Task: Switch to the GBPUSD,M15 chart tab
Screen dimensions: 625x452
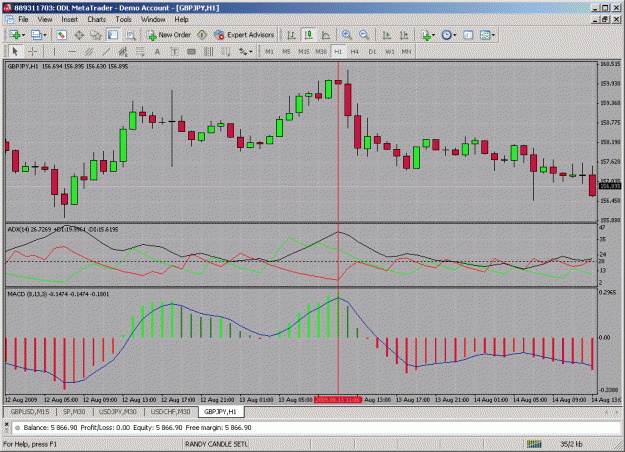Action: pyautogui.click(x=30, y=412)
